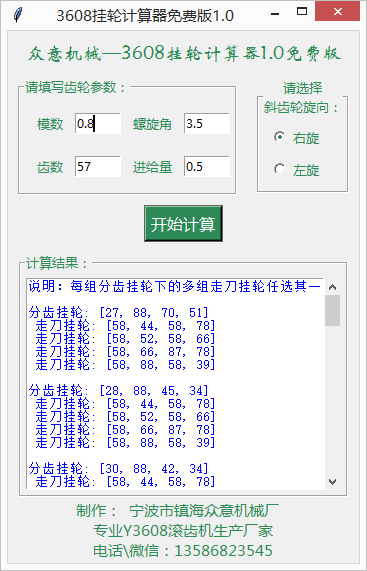Click result line 分齿挂轮: [30, 88, 42, 34]
Viewport: 367px width, 571px height.
pos(118,469)
